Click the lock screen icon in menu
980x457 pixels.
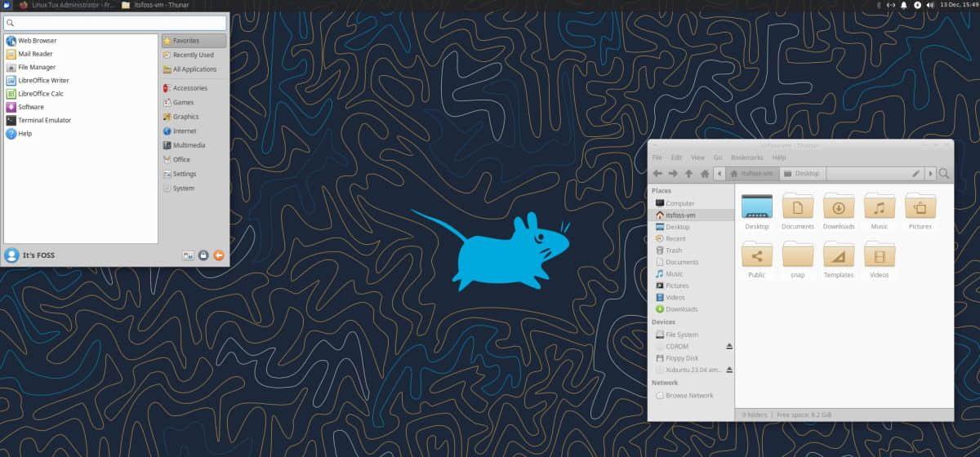203,255
